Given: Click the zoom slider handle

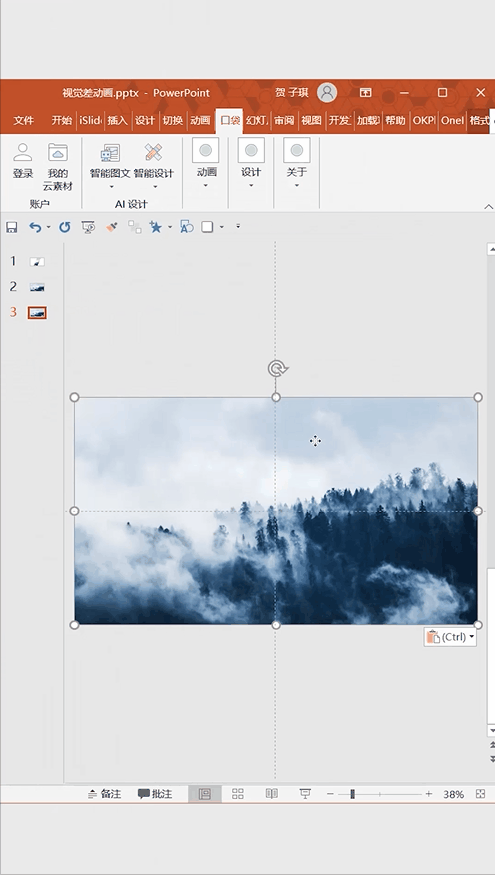Looking at the screenshot, I should tap(352, 794).
